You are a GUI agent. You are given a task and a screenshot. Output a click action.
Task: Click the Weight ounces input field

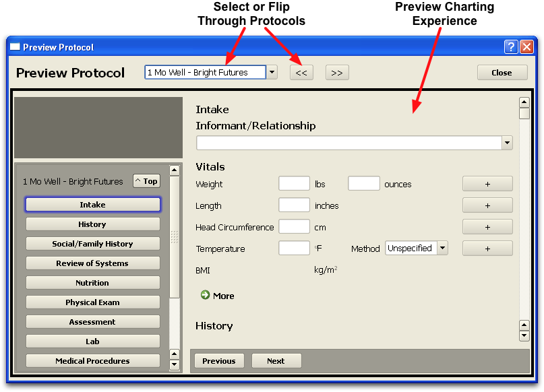click(364, 183)
